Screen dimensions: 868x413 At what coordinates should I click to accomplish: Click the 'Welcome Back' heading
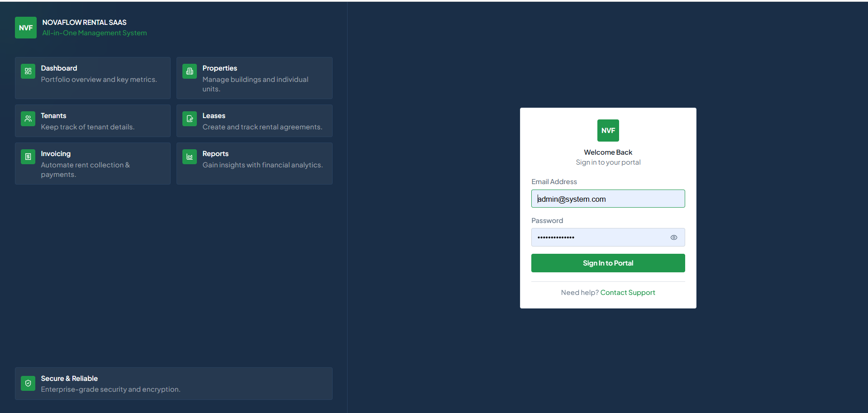[x=608, y=152]
